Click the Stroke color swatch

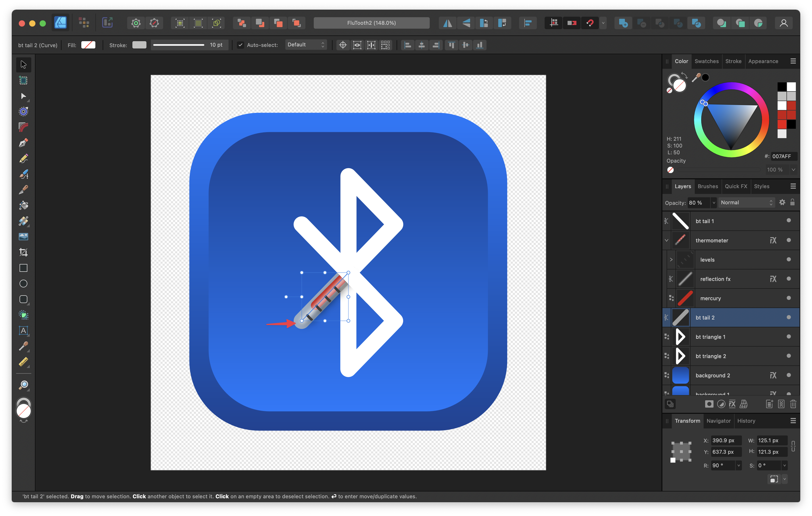pos(139,45)
